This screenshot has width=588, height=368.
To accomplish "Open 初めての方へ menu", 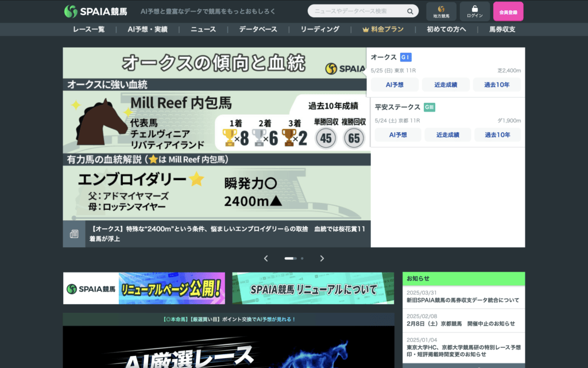I will coord(446,29).
